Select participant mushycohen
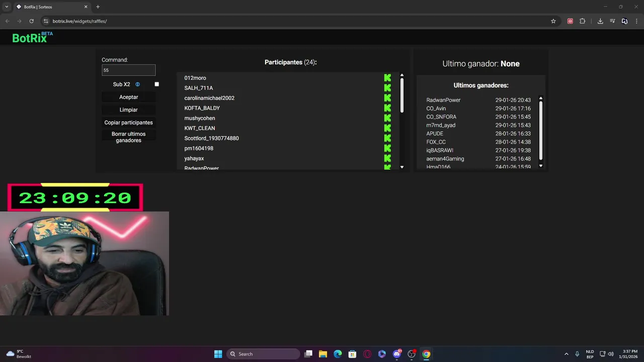644x362 pixels. pyautogui.click(x=200, y=118)
